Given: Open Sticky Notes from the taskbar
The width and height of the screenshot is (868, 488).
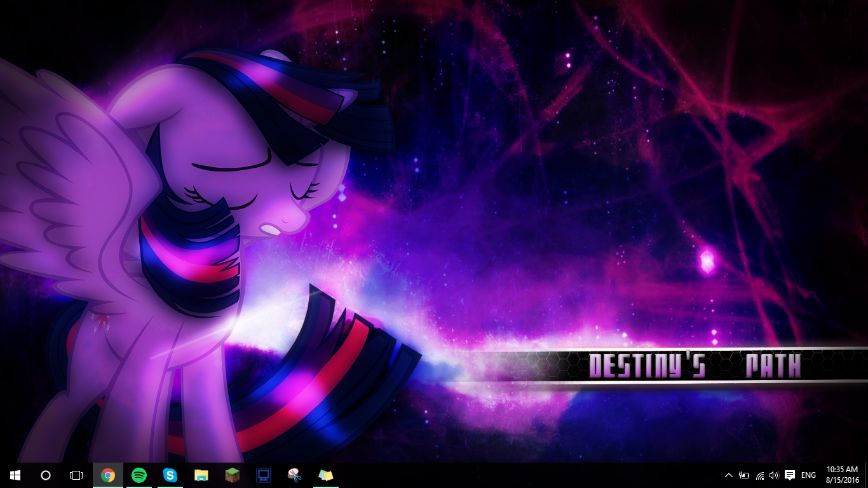Looking at the screenshot, I should tap(325, 475).
